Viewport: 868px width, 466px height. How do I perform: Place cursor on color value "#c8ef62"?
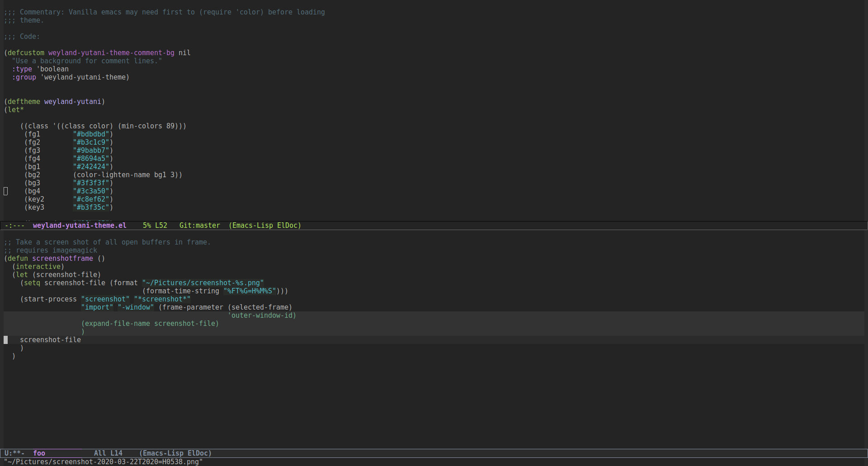pyautogui.click(x=91, y=199)
